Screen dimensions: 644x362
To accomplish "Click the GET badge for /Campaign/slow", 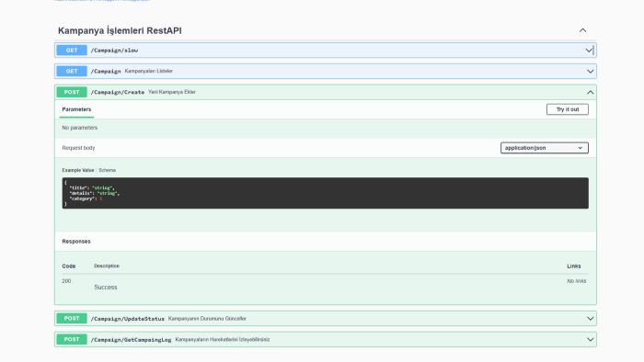I will tap(72, 50).
